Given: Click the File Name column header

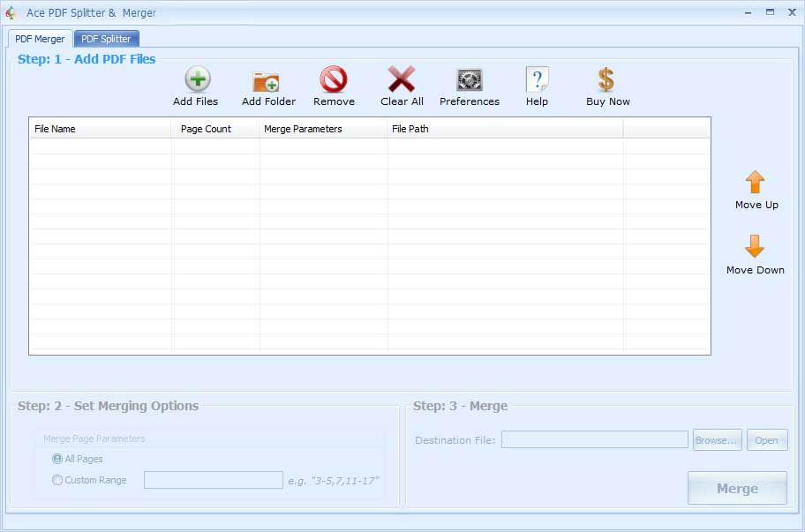Looking at the screenshot, I should 100,129.
